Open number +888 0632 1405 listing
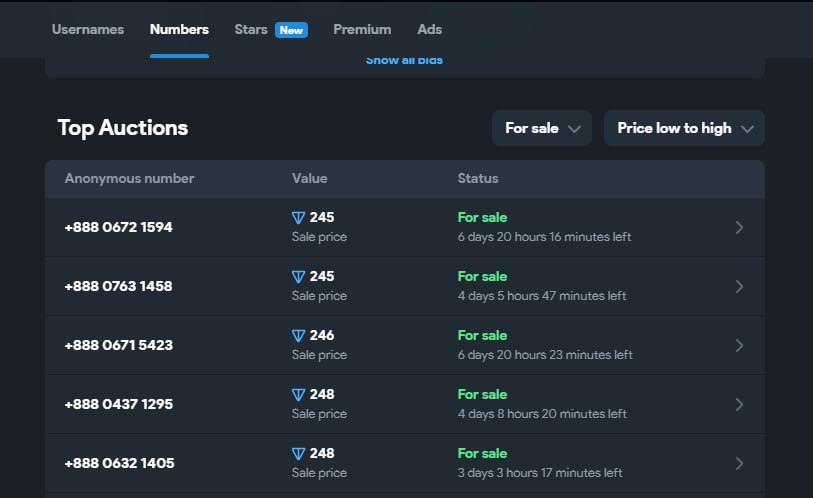The image size is (813, 498). (x=119, y=463)
